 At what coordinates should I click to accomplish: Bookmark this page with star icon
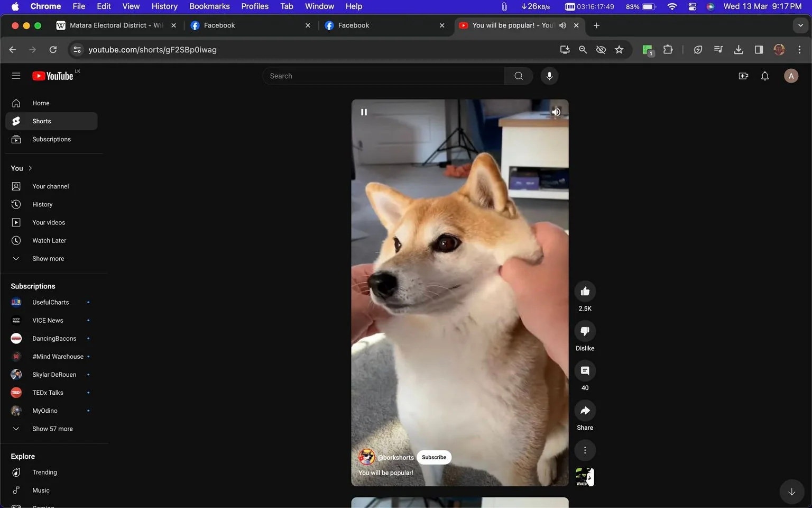[619, 50]
